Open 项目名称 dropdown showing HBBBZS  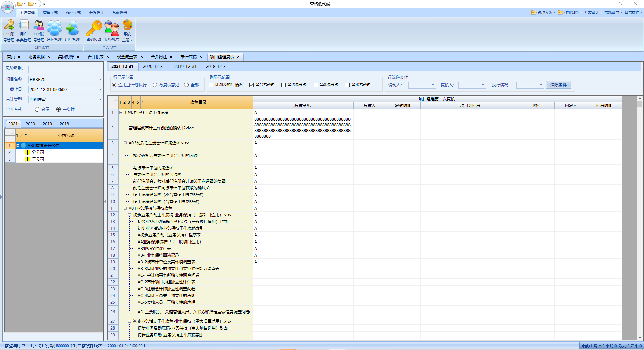coord(100,79)
